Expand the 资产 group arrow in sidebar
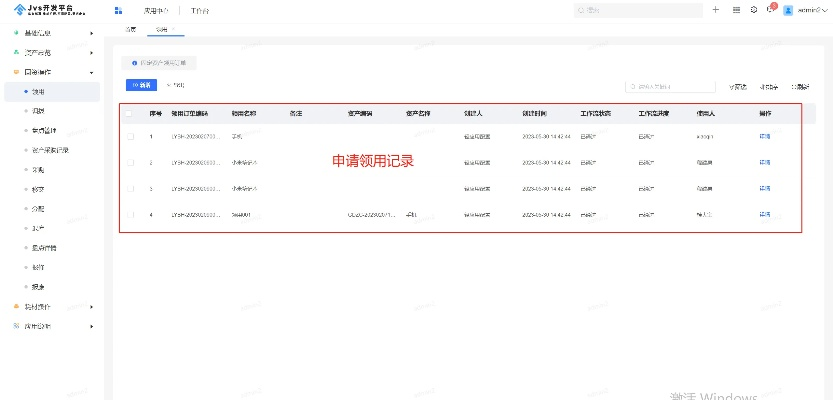The image size is (833, 400). point(91,53)
